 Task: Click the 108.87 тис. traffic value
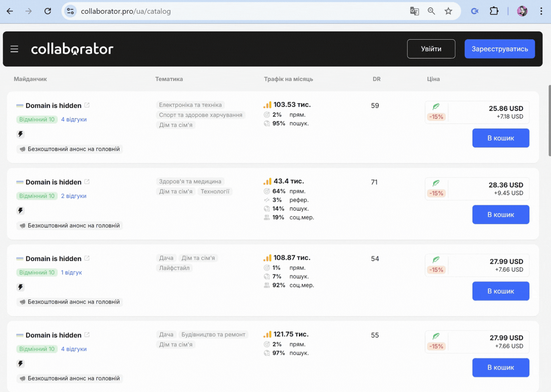pyautogui.click(x=292, y=258)
